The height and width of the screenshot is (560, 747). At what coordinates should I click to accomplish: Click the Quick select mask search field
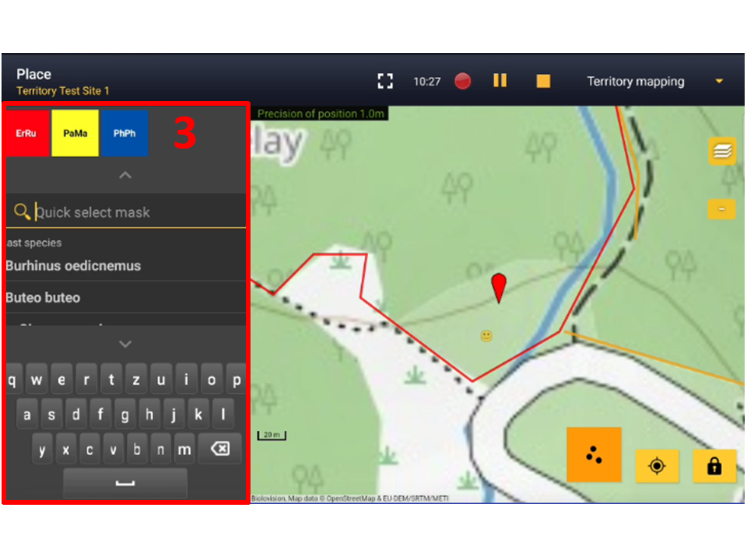pyautogui.click(x=132, y=212)
